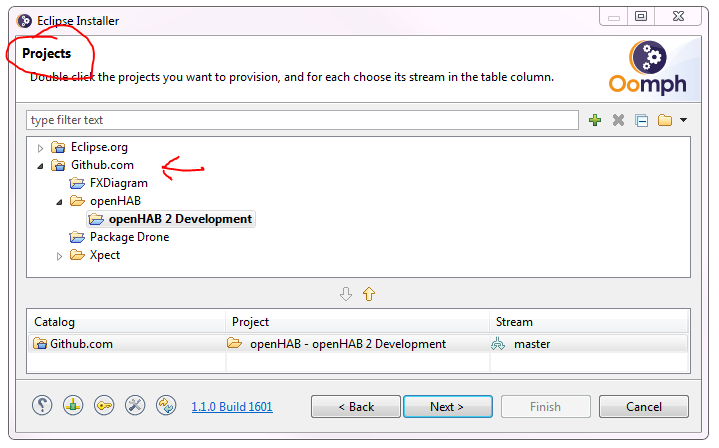This screenshot has height=448, width=719.
Task: Select the FXDiagram project
Action: click(119, 183)
